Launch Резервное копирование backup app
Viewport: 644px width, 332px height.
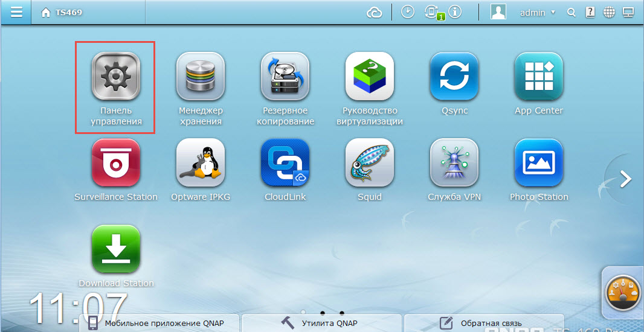coord(285,76)
